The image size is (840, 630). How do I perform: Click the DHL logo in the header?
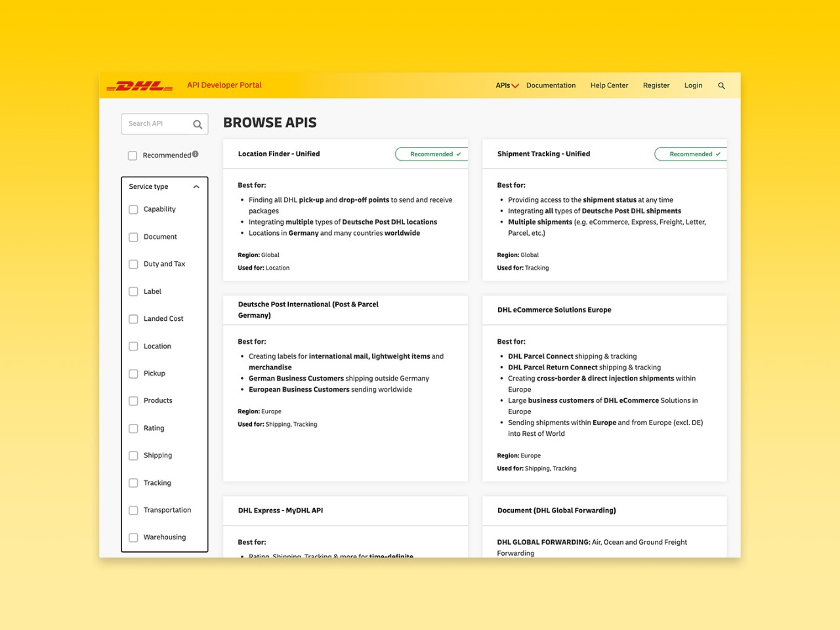[140, 85]
